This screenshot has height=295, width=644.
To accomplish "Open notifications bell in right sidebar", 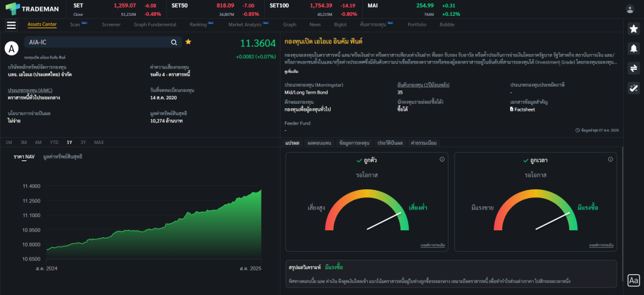I will [x=633, y=48].
